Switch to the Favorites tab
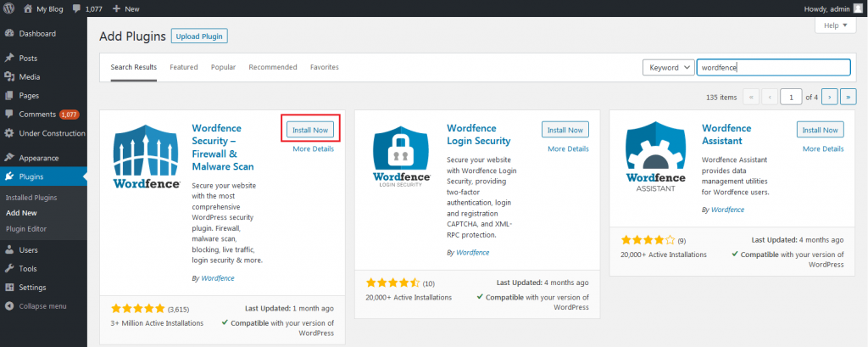868x347 pixels. (325, 67)
